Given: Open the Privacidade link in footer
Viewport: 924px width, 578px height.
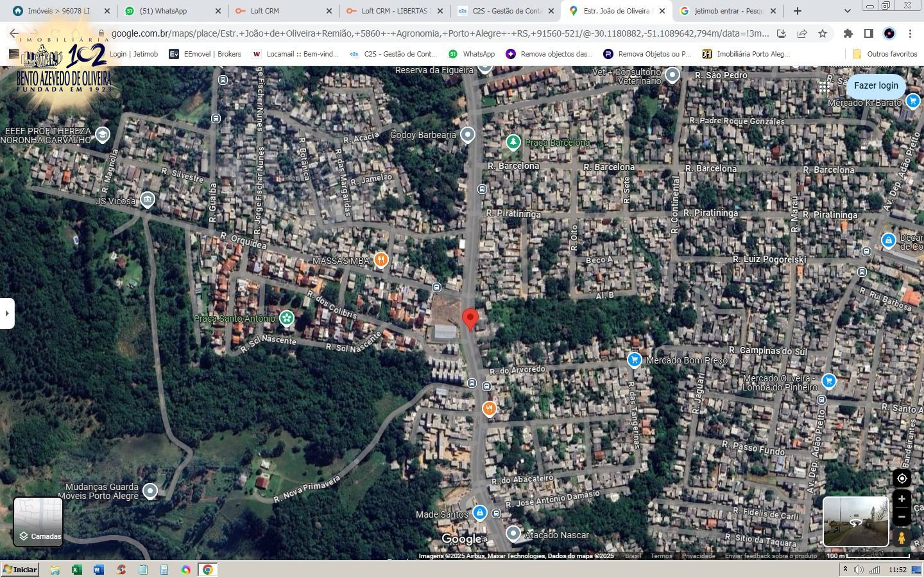Looking at the screenshot, I should 698,556.
